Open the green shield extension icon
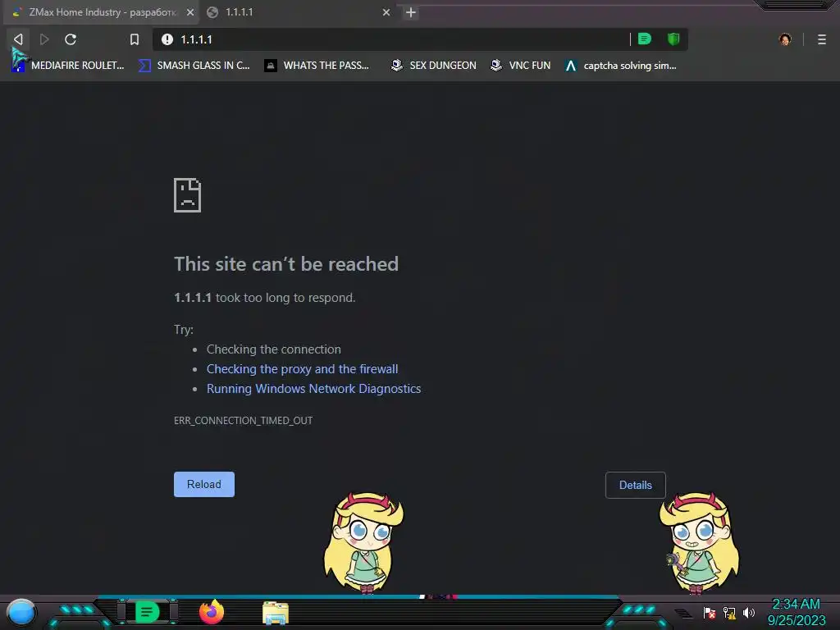Viewport: 840px width, 630px height. click(x=673, y=39)
